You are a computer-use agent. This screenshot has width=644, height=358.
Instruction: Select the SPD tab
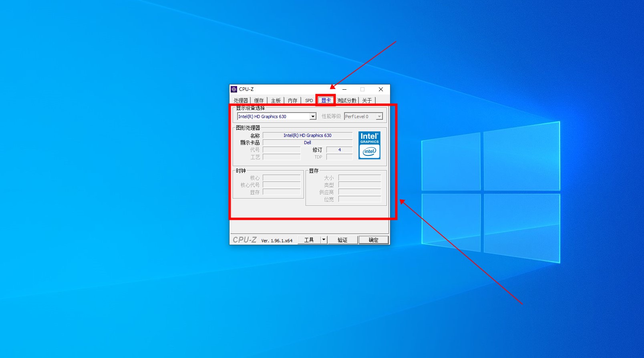pyautogui.click(x=309, y=101)
